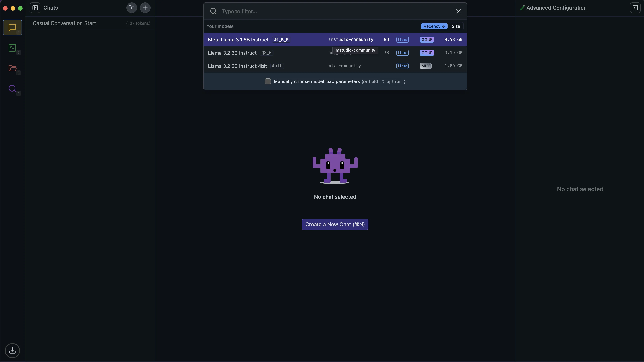This screenshot has height=362, width=644.
Task: Open the Discover search sidebar icon
Action: coord(12,89)
